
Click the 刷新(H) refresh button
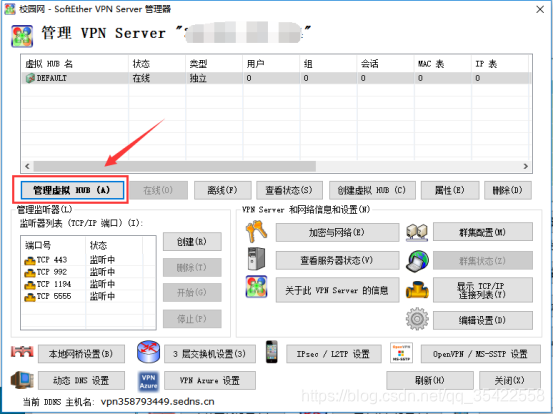point(430,380)
